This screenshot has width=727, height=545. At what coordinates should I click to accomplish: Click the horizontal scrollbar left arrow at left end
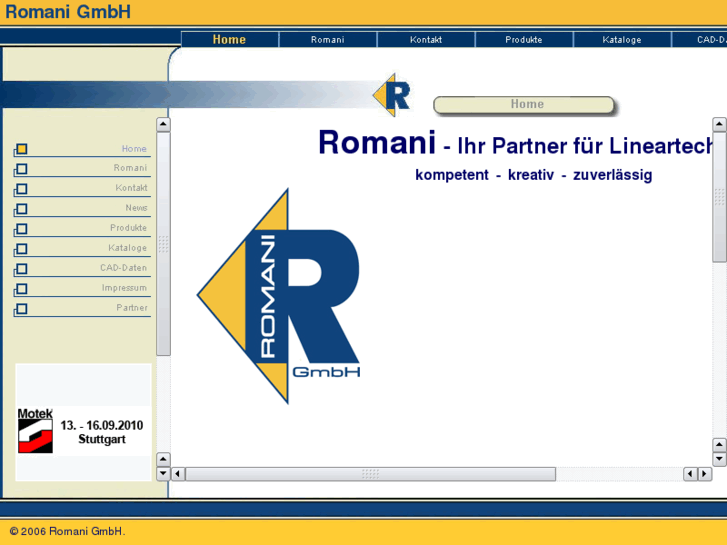(x=178, y=474)
